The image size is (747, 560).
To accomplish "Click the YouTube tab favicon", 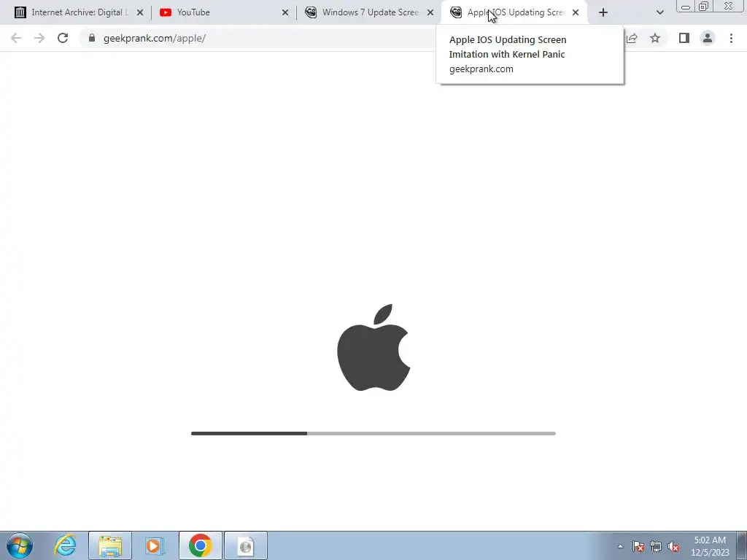I will pyautogui.click(x=166, y=12).
